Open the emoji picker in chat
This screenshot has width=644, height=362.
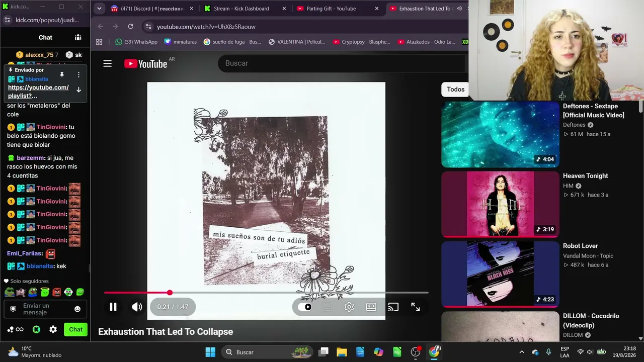77,309
